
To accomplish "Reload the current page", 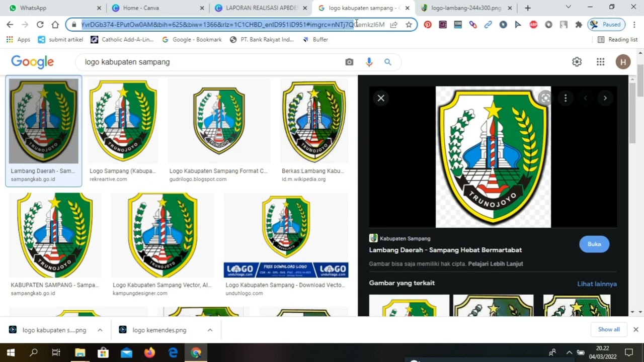I will (x=40, y=24).
